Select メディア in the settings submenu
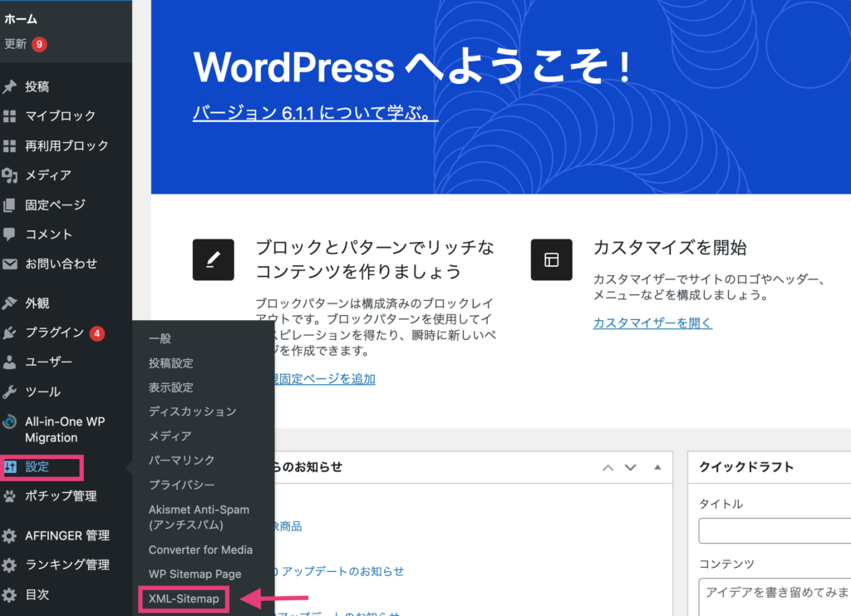 tap(170, 436)
